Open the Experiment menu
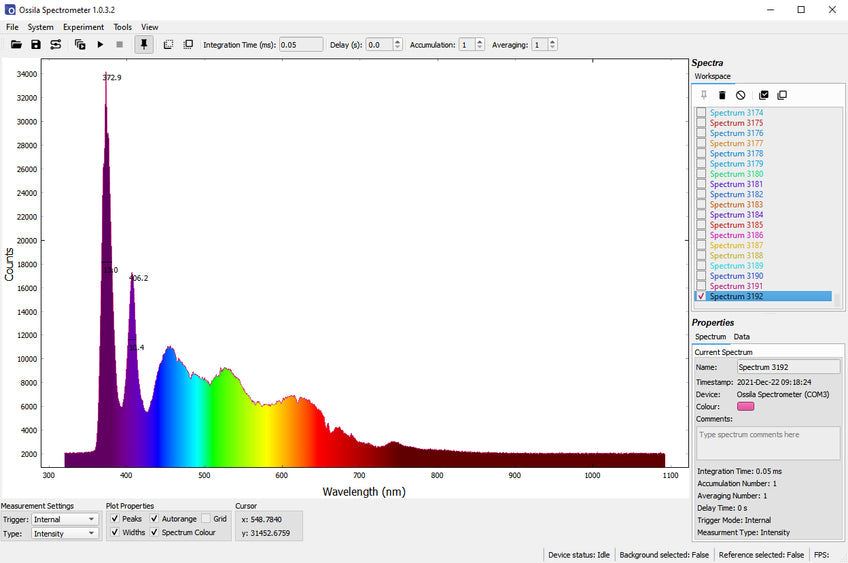Screen dimensions: 848x563 83,27
